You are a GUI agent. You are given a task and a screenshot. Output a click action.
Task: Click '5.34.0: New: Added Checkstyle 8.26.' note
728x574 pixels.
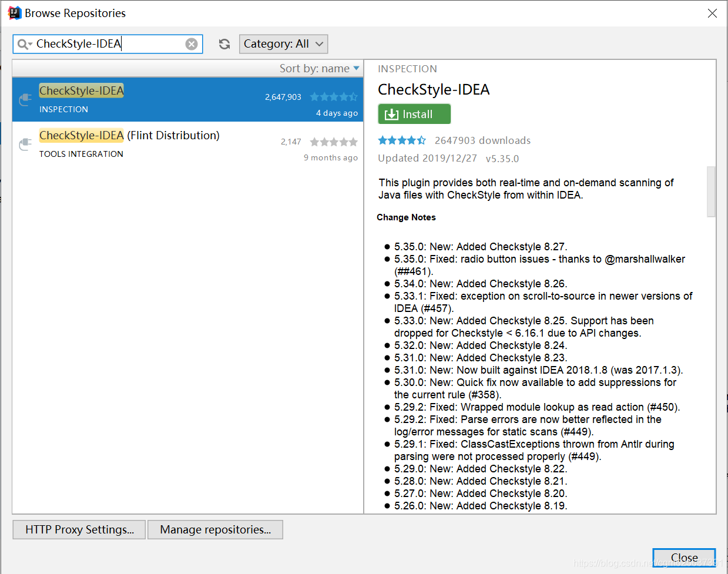coord(481,284)
